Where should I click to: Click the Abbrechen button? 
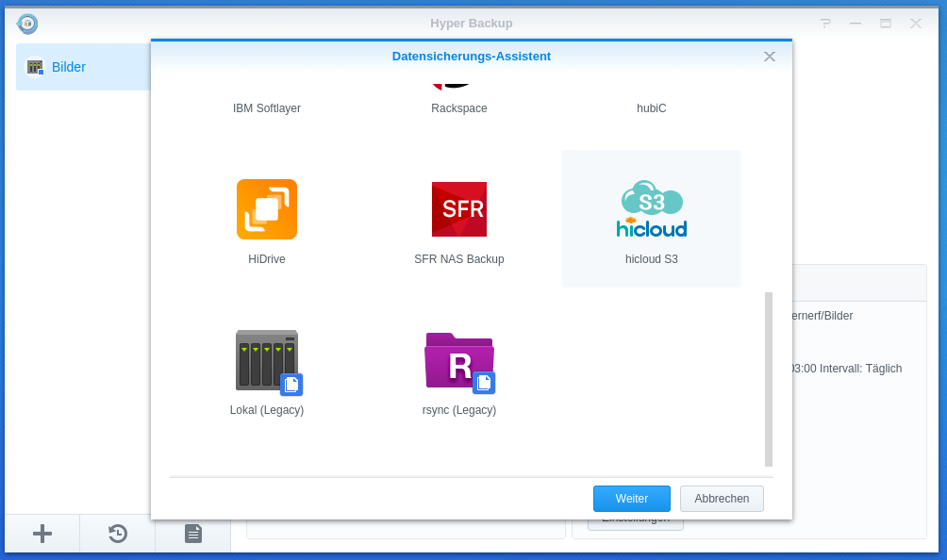coord(722,499)
